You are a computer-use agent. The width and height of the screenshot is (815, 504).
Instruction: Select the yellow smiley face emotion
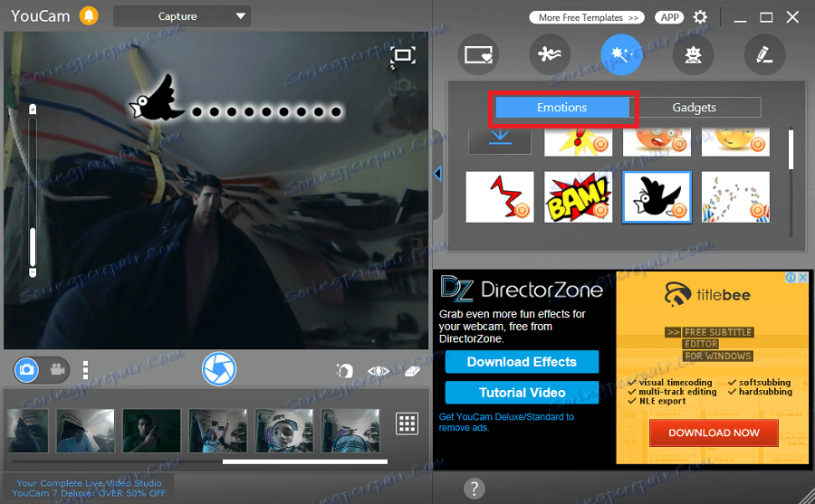pyautogui.click(x=735, y=142)
